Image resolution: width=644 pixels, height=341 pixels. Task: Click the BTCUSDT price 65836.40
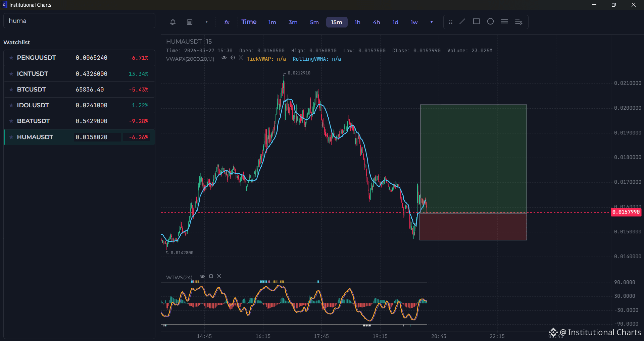point(90,90)
